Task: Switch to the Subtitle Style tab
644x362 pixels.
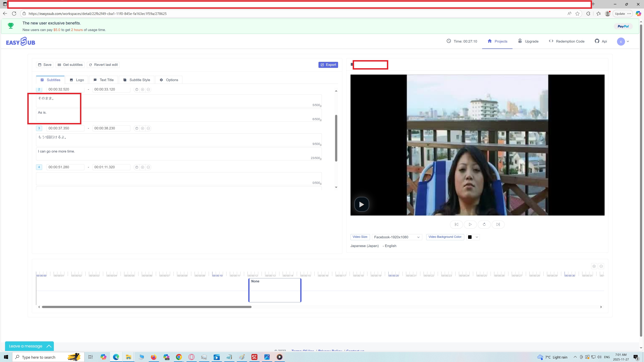Action: 137,80
